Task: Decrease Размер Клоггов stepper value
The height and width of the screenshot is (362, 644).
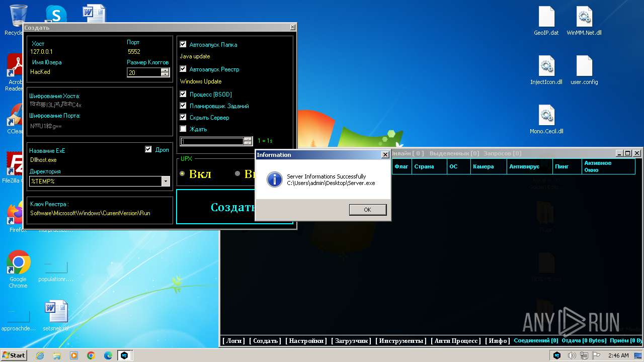Action: pyautogui.click(x=165, y=74)
